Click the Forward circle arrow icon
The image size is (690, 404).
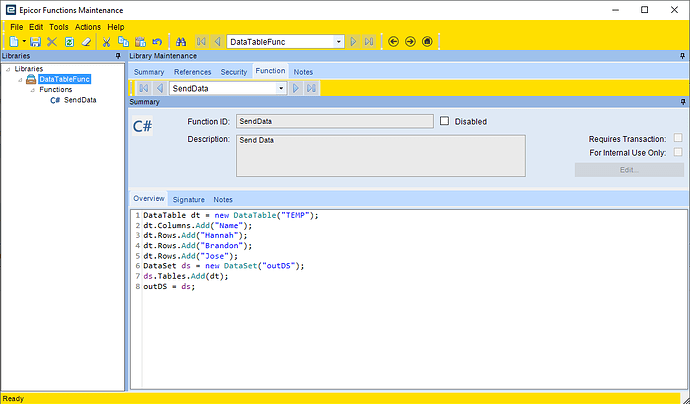410,42
